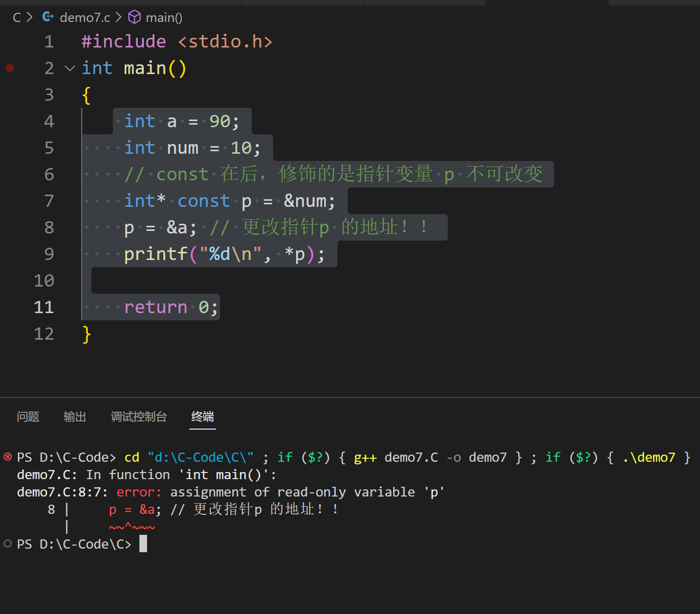Click the "return 0;" statement
This screenshot has height=614, width=700.
(171, 307)
